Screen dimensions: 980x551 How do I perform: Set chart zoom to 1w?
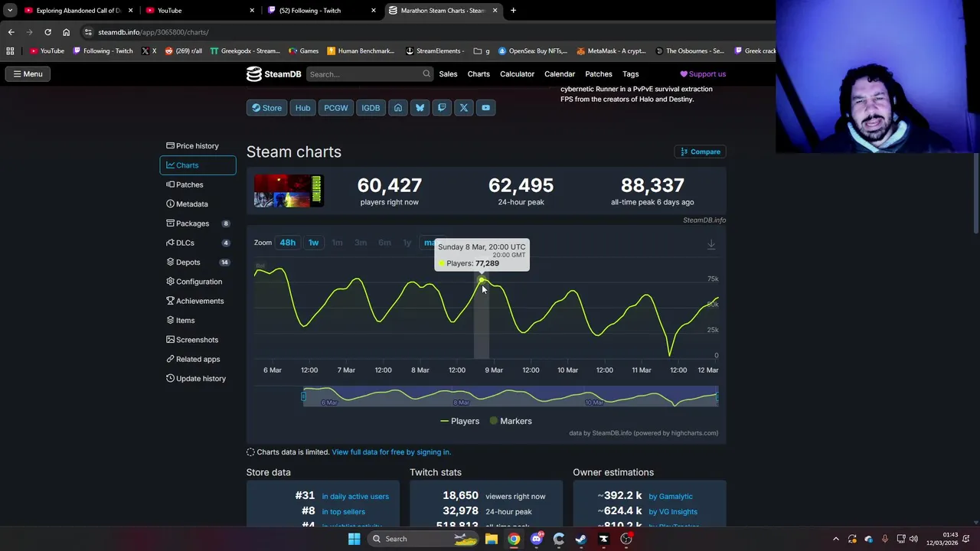click(x=313, y=243)
